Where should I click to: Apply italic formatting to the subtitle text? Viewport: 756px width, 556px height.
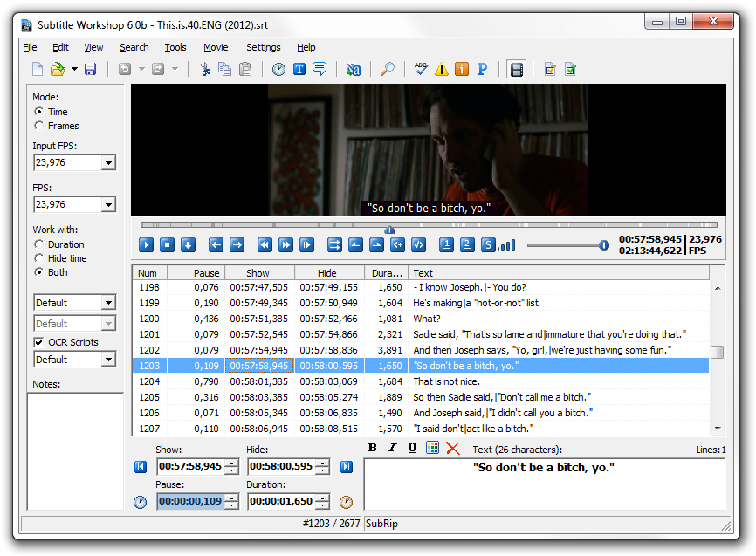[x=390, y=448]
